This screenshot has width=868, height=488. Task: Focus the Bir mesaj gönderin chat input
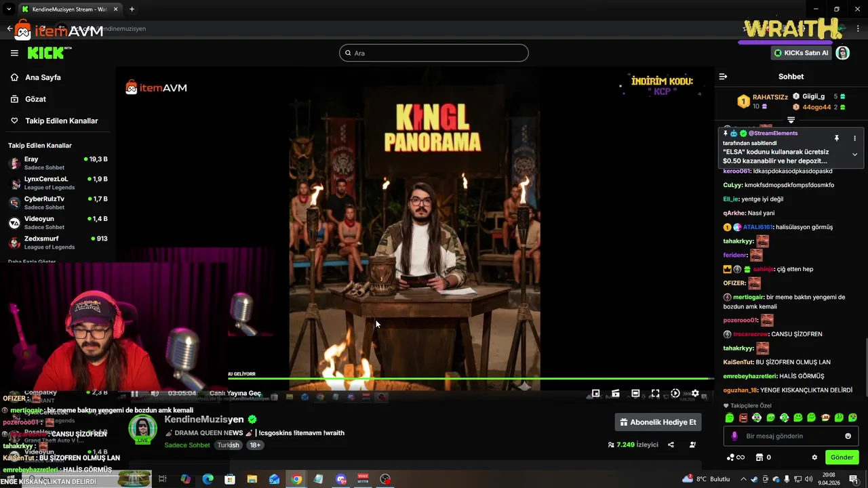[x=791, y=436]
